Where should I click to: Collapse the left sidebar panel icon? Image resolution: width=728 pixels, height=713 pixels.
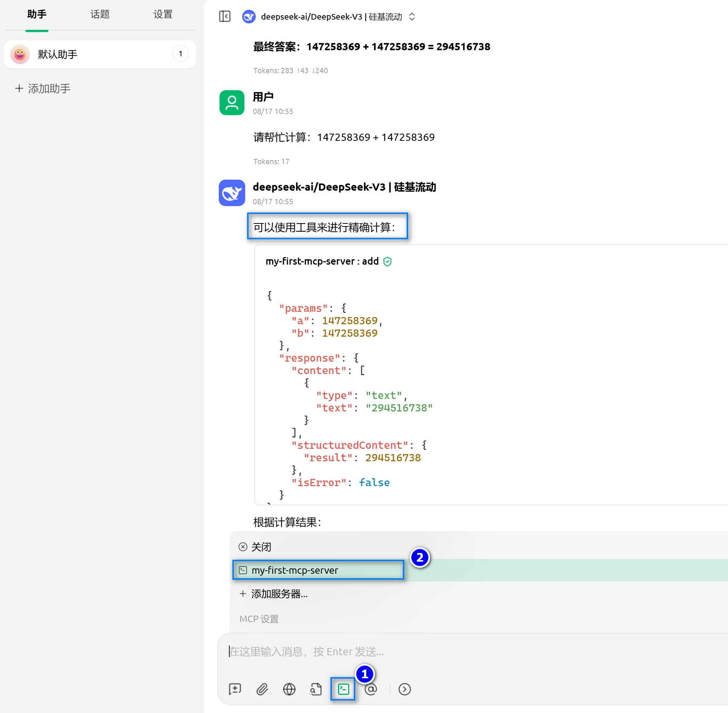coord(225,17)
